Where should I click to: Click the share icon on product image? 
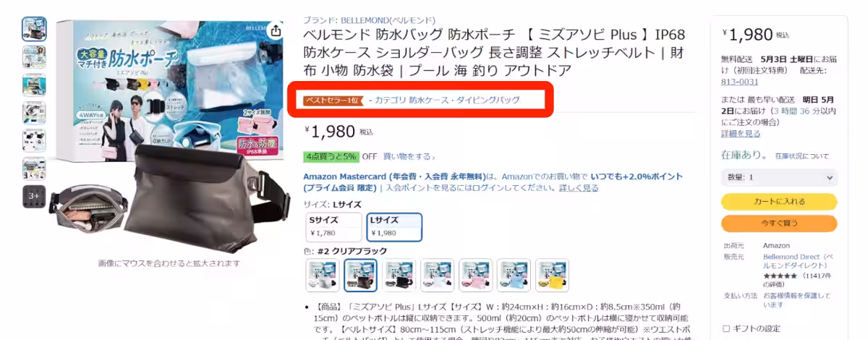(x=275, y=30)
